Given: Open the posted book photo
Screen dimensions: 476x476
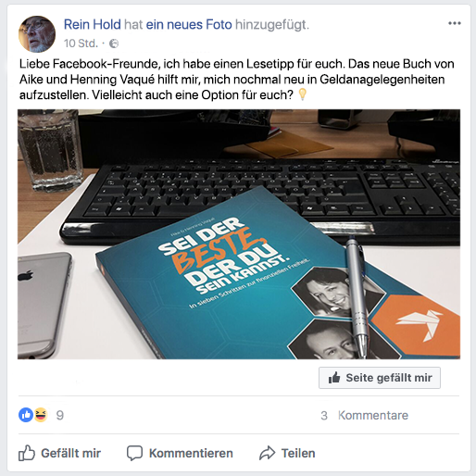Looking at the screenshot, I should [x=239, y=234].
